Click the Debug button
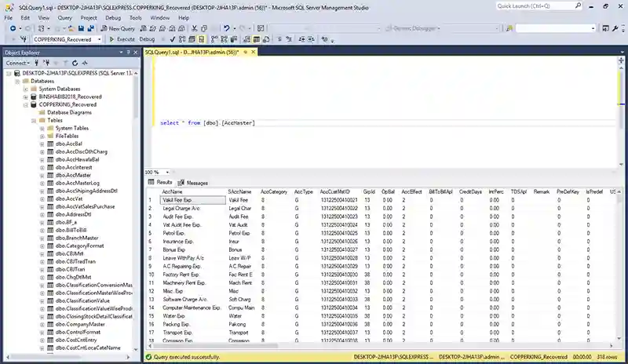The height and width of the screenshot is (364, 628). (x=147, y=39)
